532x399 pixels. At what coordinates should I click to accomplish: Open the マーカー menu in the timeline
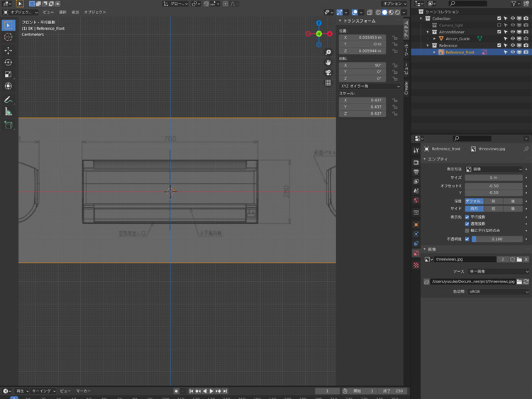click(84, 391)
